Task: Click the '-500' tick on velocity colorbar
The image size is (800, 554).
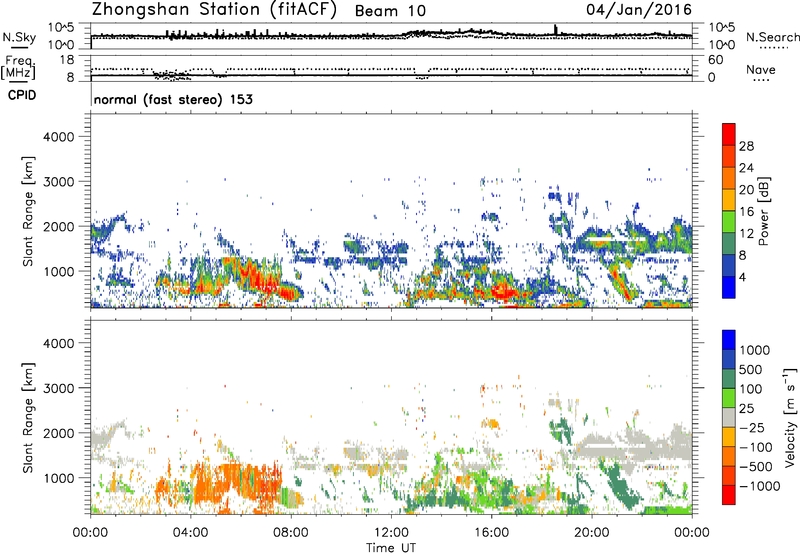Action: pyautogui.click(x=756, y=466)
